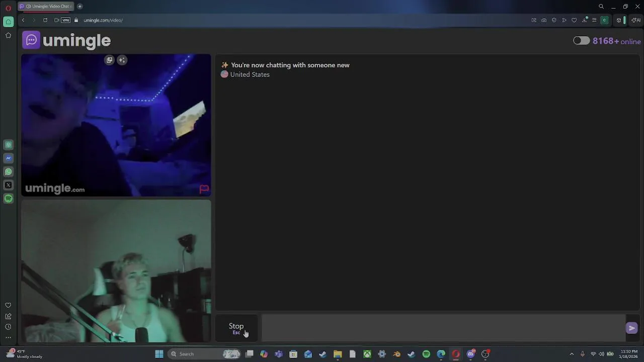This screenshot has height=362, width=644.
Task: Toggle the VPN badge in address bar
Action: click(66, 20)
